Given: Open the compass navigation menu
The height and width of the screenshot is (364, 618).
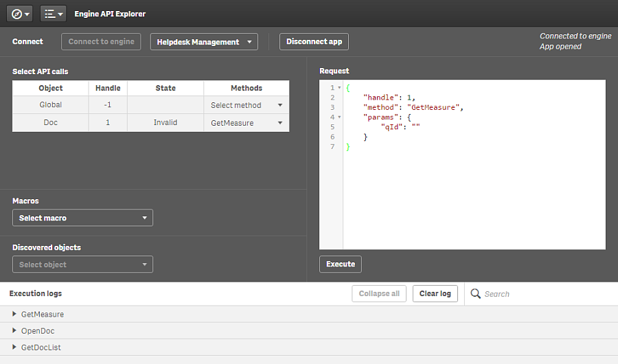Looking at the screenshot, I should pyautogui.click(x=21, y=14).
